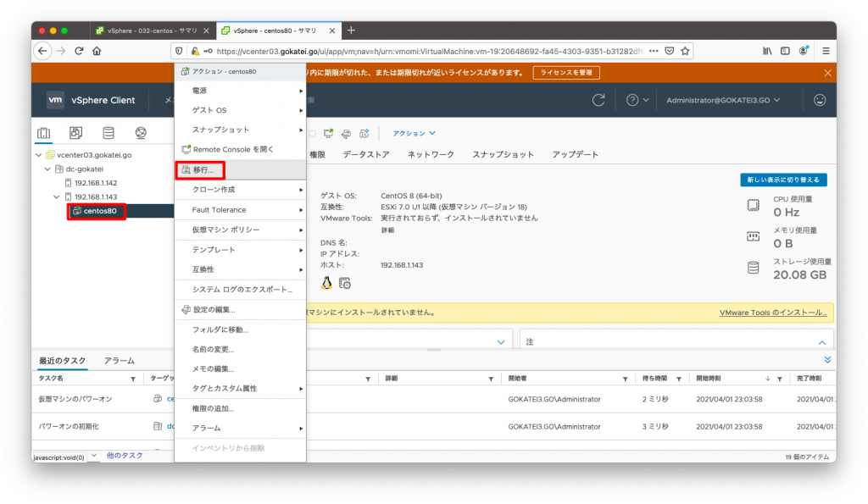Launch the remote console monitor icon
This screenshot has height=504, width=868.
pos(330,132)
